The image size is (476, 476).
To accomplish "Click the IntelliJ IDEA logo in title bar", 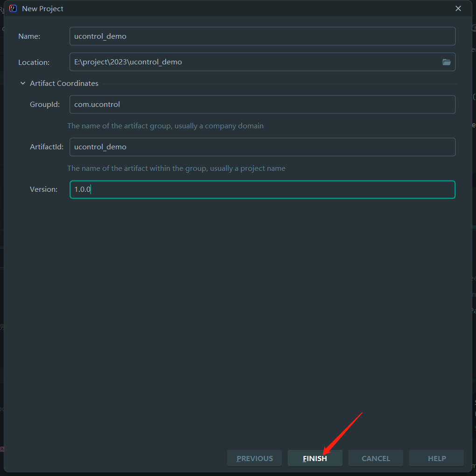I will pos(13,8).
